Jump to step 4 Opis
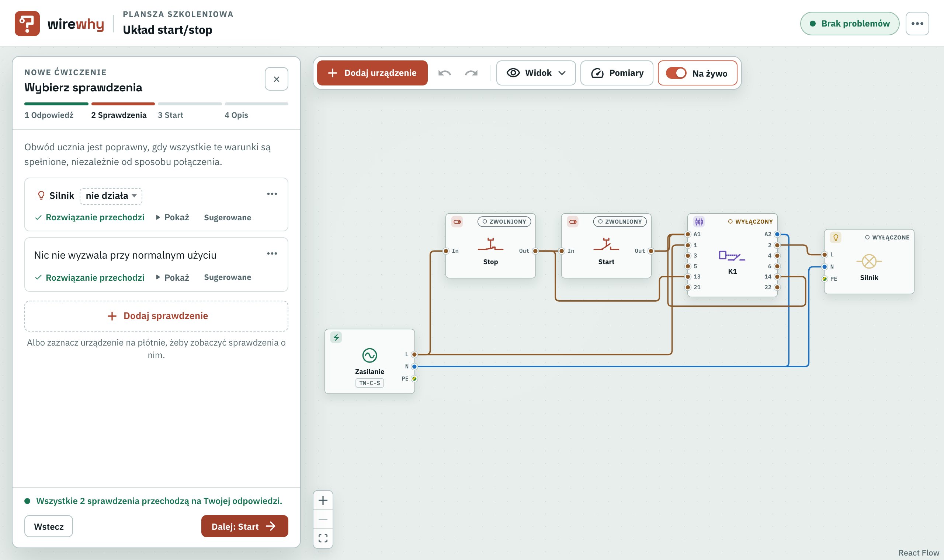The height and width of the screenshot is (560, 944). tap(256, 110)
